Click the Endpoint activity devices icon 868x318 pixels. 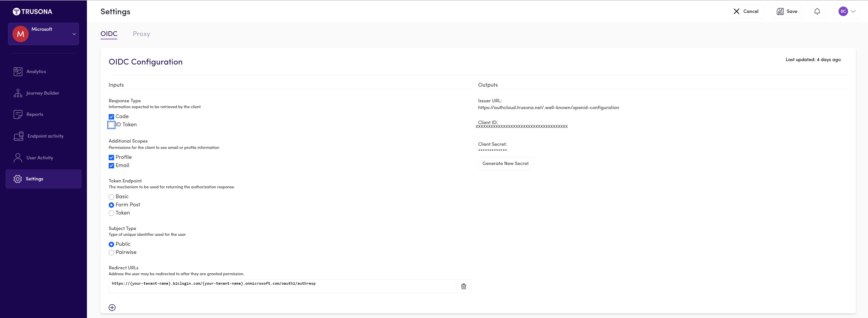(19, 136)
